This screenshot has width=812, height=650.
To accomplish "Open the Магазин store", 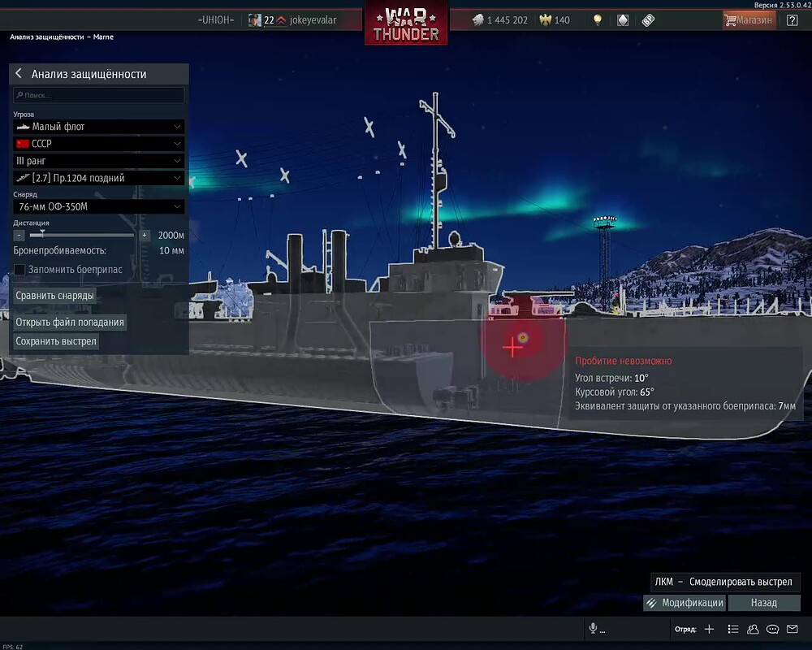I will (x=749, y=19).
